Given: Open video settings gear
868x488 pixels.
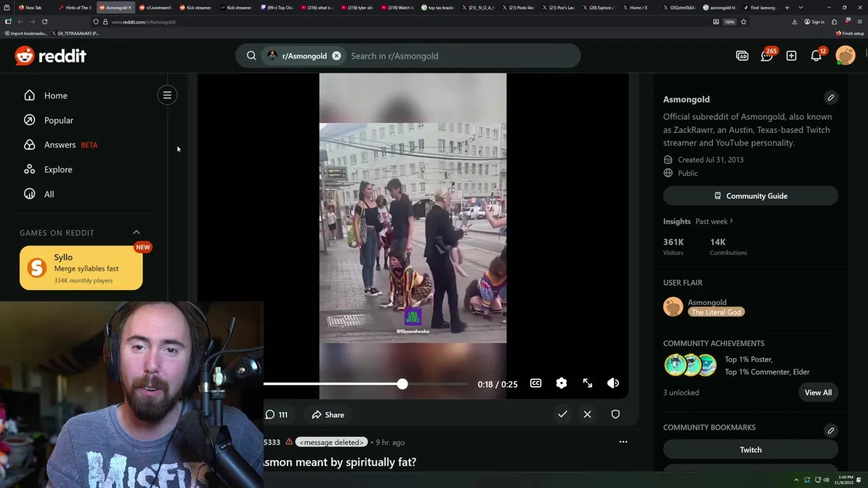Looking at the screenshot, I should click(561, 383).
